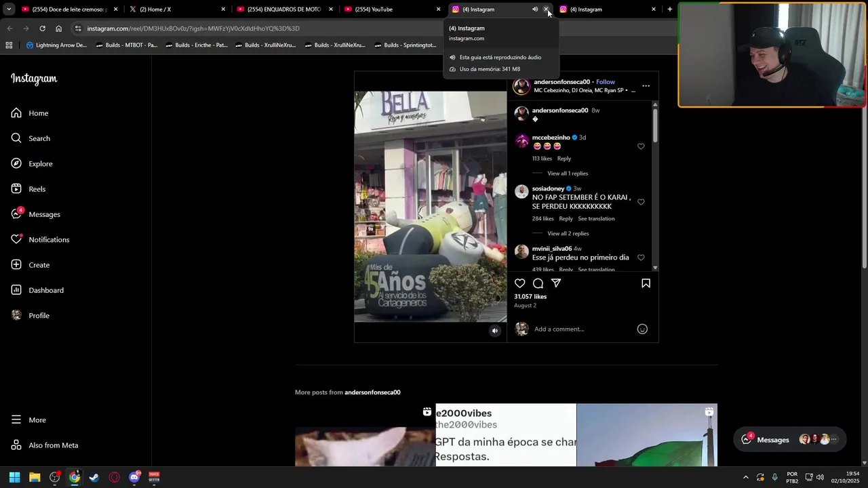The image size is (868, 488).
Task: View site information icon in address bar
Action: (x=78, y=28)
